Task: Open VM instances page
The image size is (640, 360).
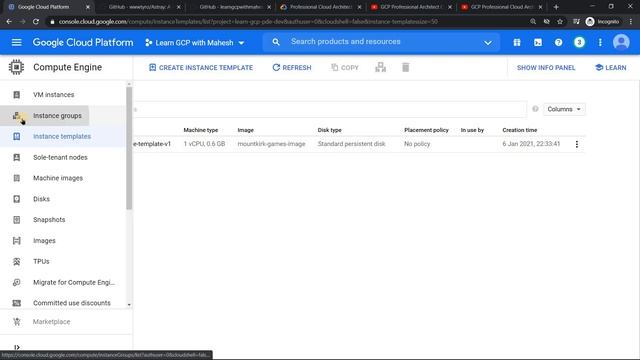Action: [x=53, y=95]
